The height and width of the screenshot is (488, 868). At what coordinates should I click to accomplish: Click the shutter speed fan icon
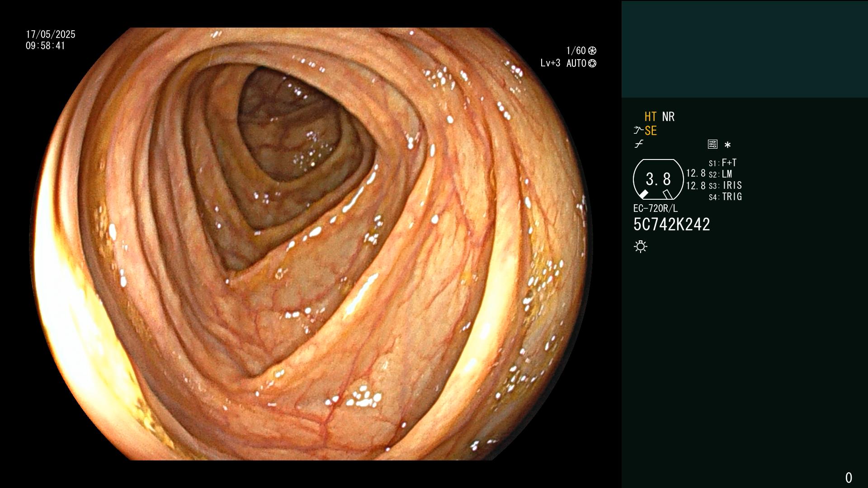pos(592,51)
